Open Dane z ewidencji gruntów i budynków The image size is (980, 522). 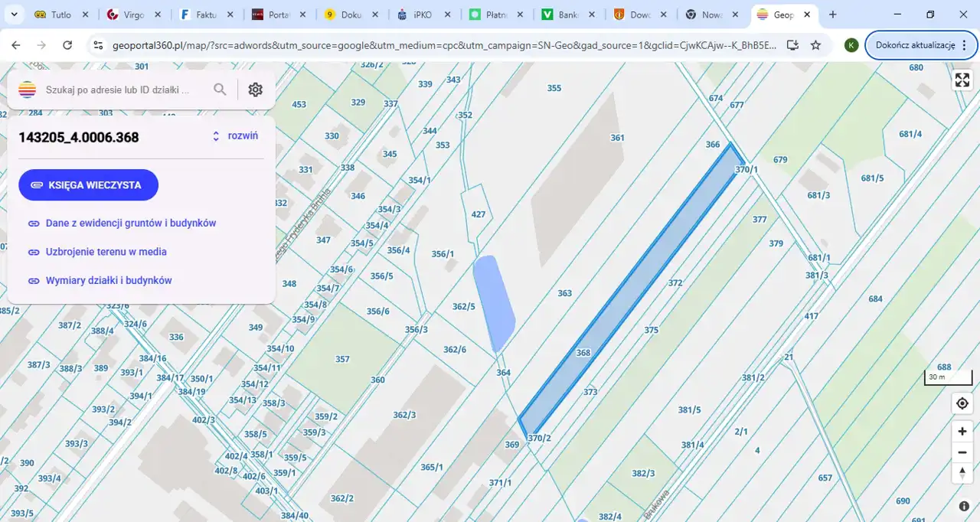[x=130, y=223]
